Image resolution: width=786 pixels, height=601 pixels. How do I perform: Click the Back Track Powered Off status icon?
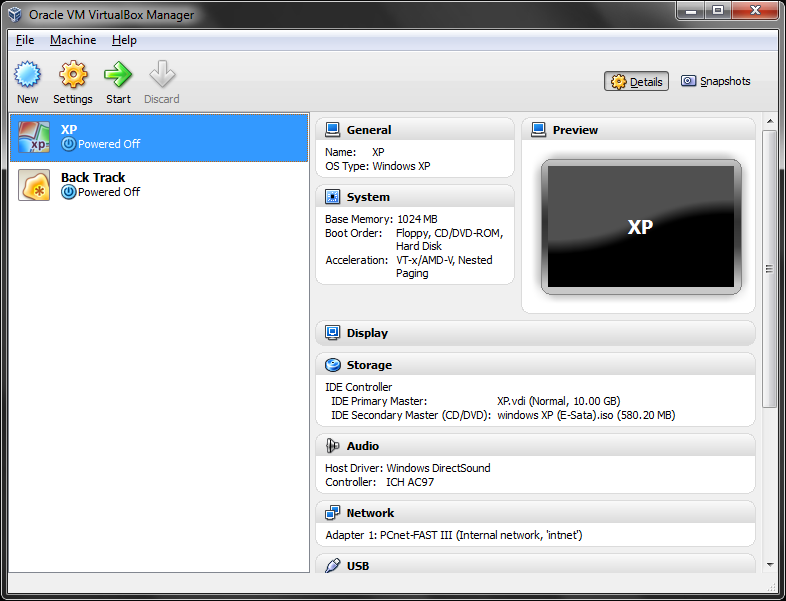[69, 192]
